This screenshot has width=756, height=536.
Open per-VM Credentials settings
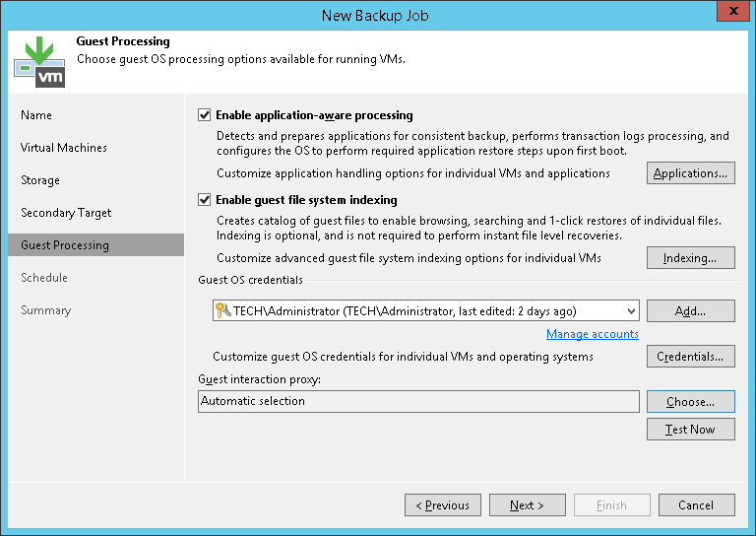point(690,357)
